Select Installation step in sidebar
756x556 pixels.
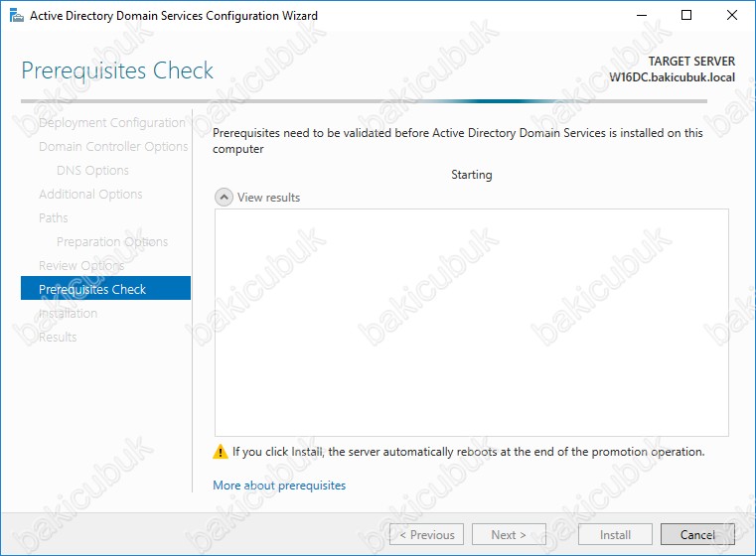68,313
